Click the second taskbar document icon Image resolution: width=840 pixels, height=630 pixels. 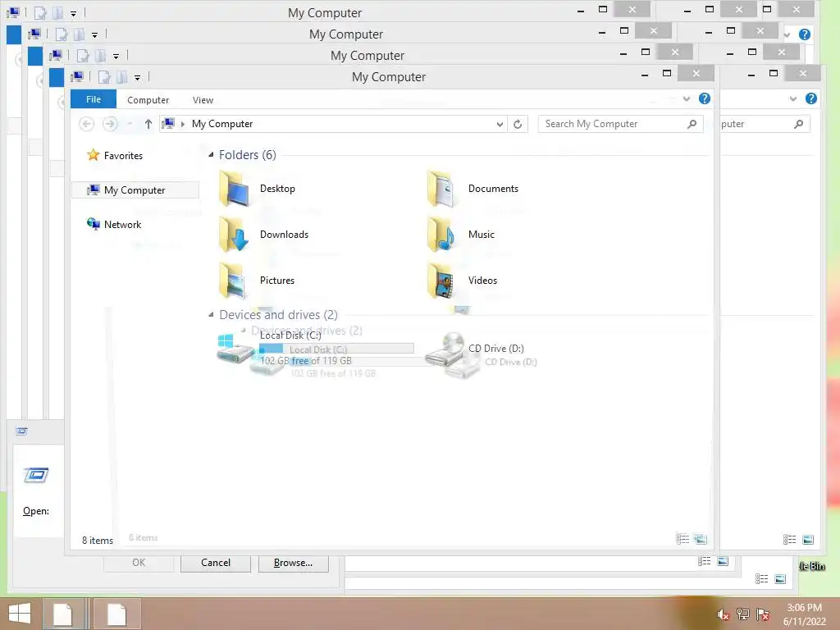click(116, 614)
